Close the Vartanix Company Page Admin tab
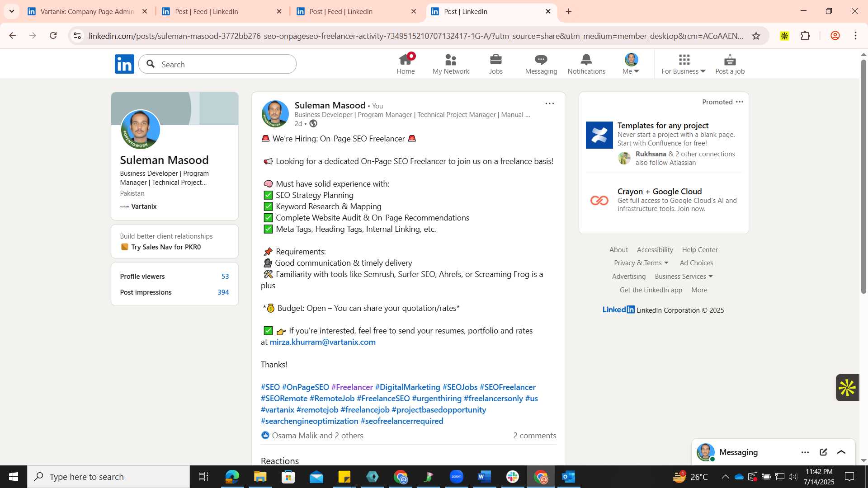Screen dimensions: 868x488 tap(145, 11)
